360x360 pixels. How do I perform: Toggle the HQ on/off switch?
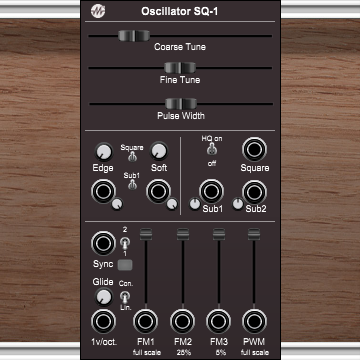(x=212, y=150)
